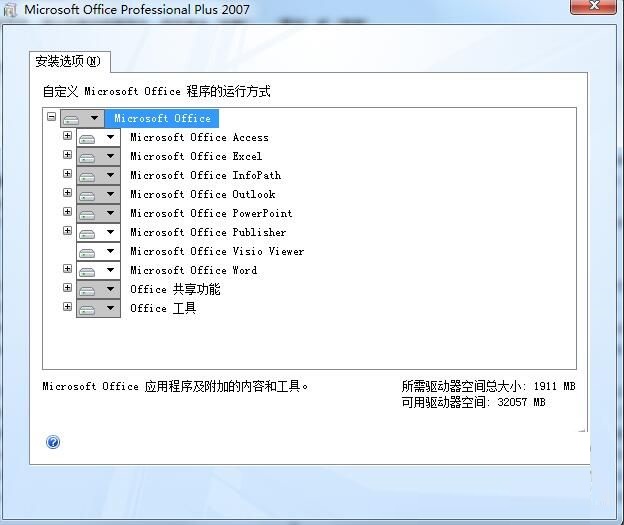Open install dropdown for Office 工具
Image resolution: width=624 pixels, height=525 pixels.
(x=98, y=308)
